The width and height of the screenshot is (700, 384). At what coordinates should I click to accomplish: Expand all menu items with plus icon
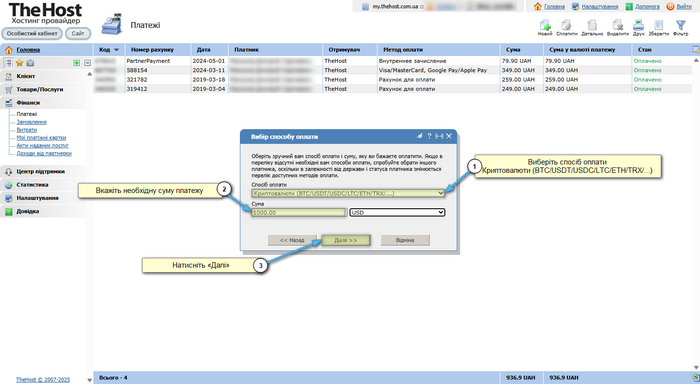tap(77, 63)
